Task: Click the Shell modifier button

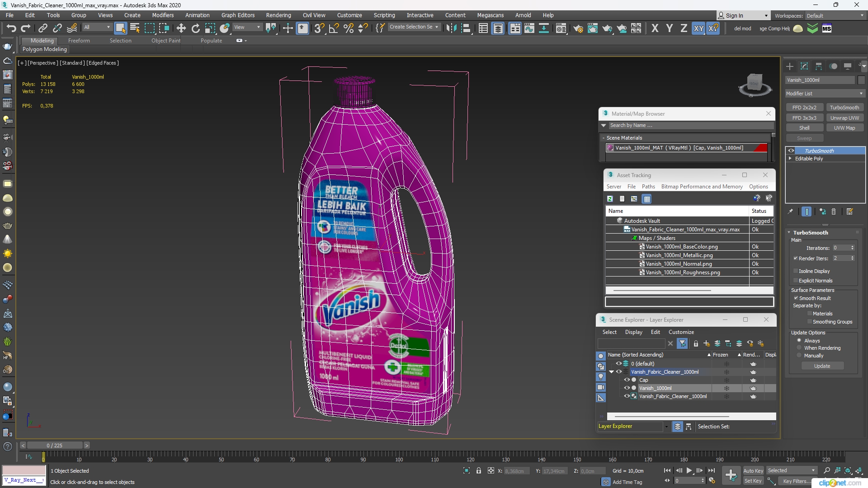Action: (804, 128)
